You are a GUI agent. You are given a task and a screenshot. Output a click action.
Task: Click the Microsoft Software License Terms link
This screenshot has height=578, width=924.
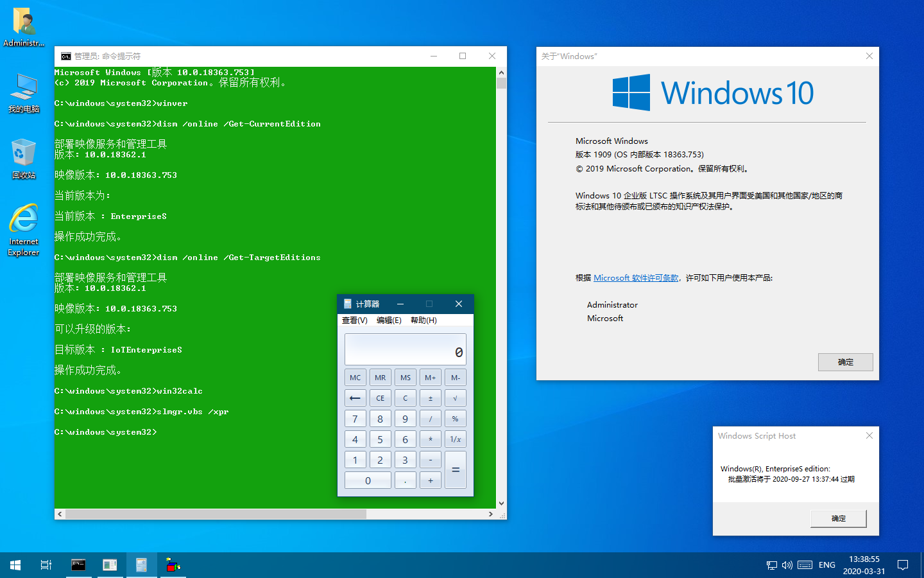click(x=636, y=278)
